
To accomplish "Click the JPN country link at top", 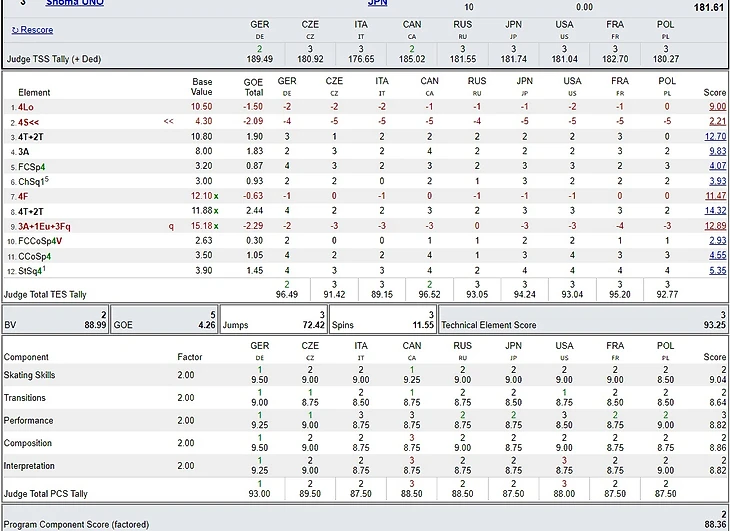I will 377,3.
